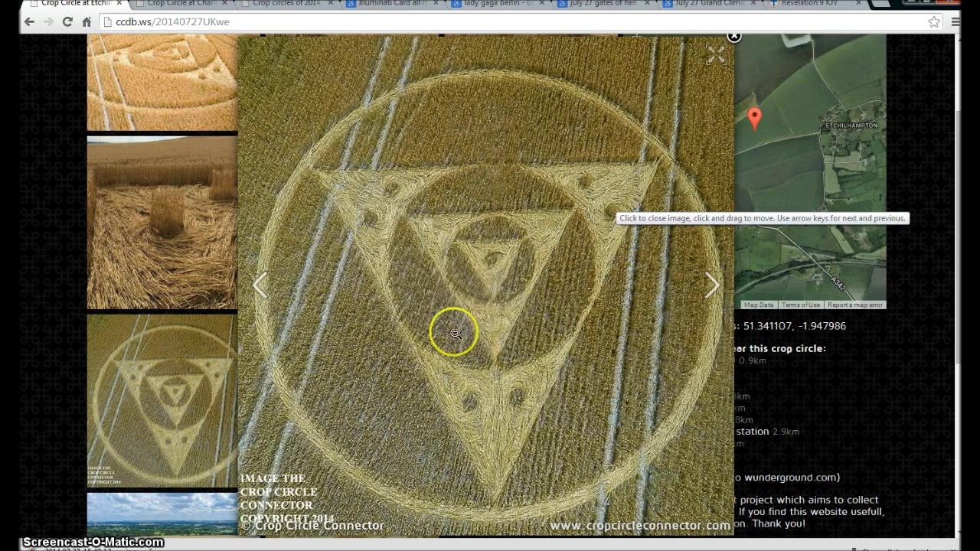This screenshot has width=980, height=551.
Task: Switch to the July 27 Grand Climax tab
Action: (x=709, y=4)
